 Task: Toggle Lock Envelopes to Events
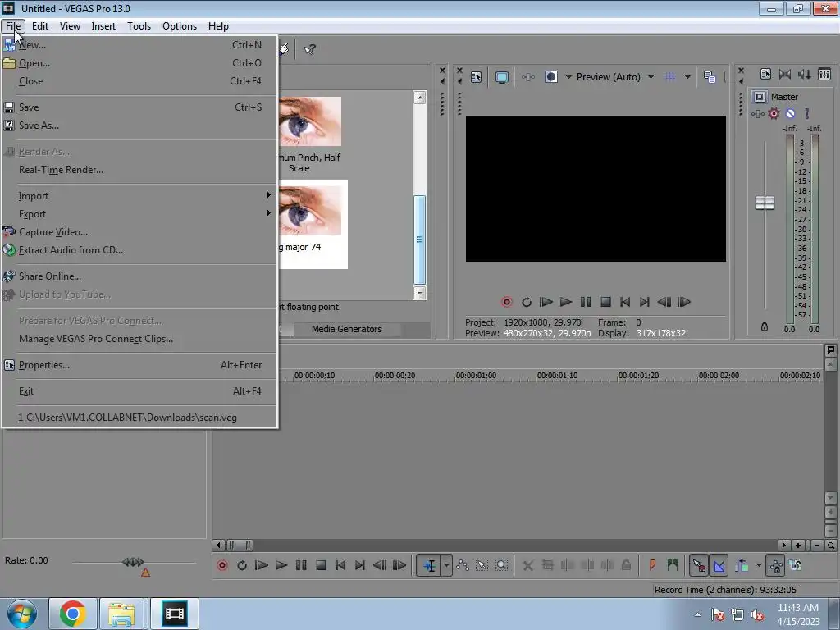tap(776, 565)
